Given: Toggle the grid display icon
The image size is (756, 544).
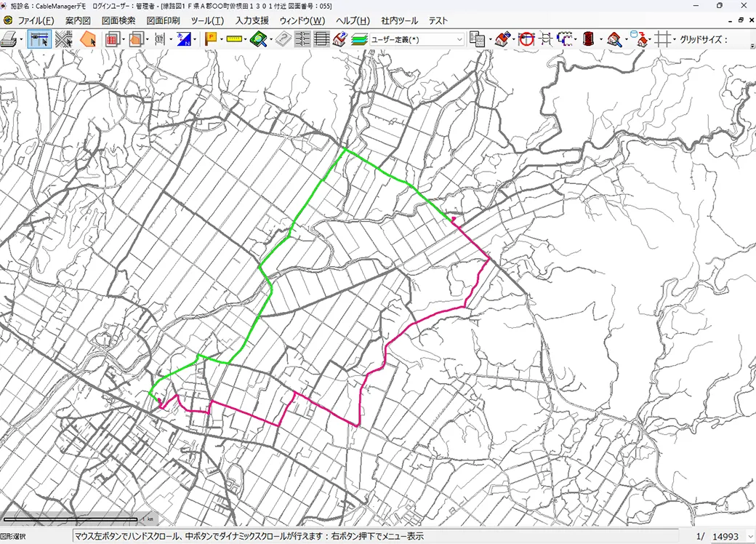Looking at the screenshot, I should 664,39.
